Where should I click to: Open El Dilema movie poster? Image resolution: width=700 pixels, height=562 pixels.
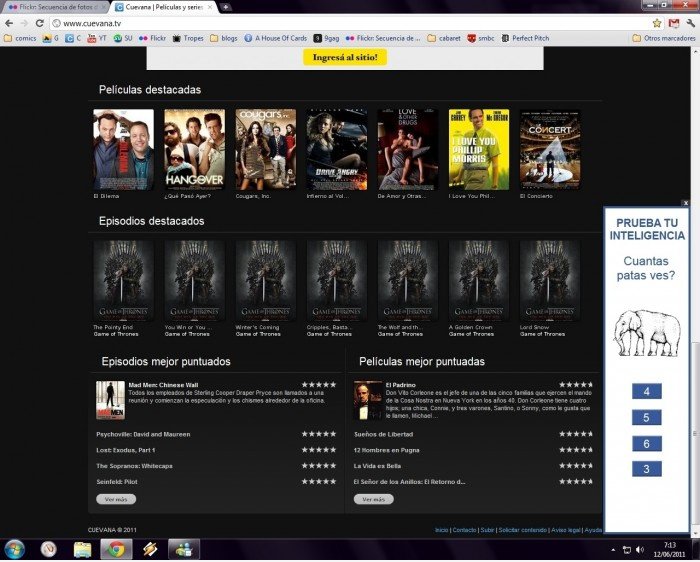tap(123, 150)
